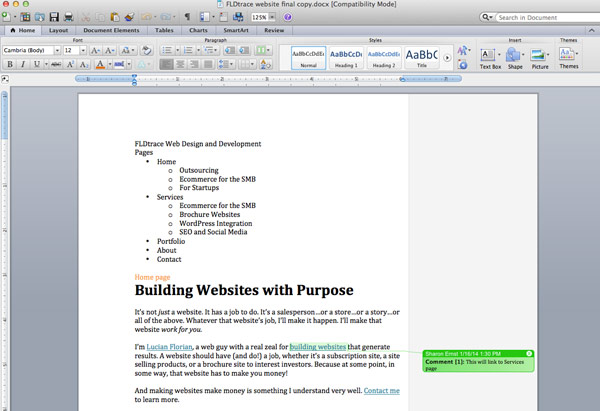This screenshot has height=411, width=600.
Task: Click the tab stop selector beside ruler
Action: point(5,79)
